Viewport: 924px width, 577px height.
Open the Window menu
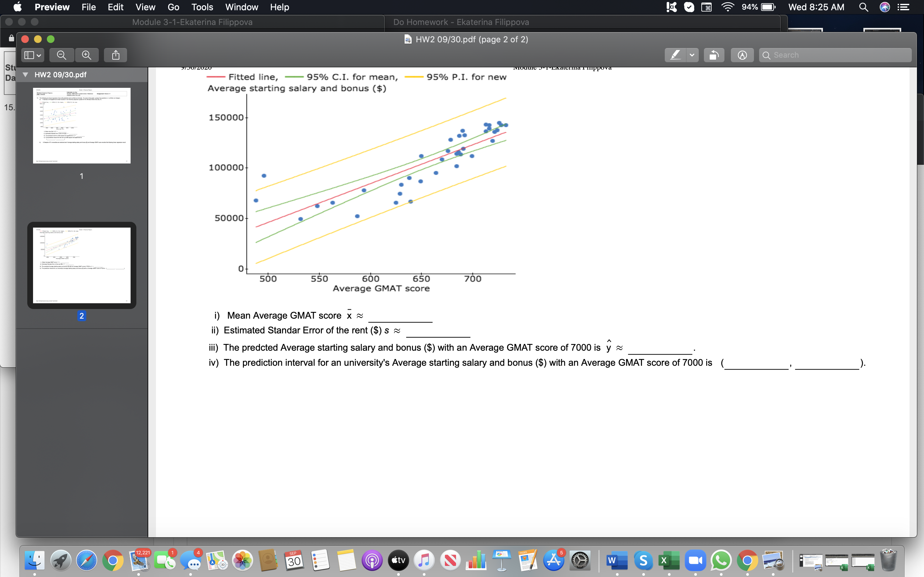click(x=242, y=7)
